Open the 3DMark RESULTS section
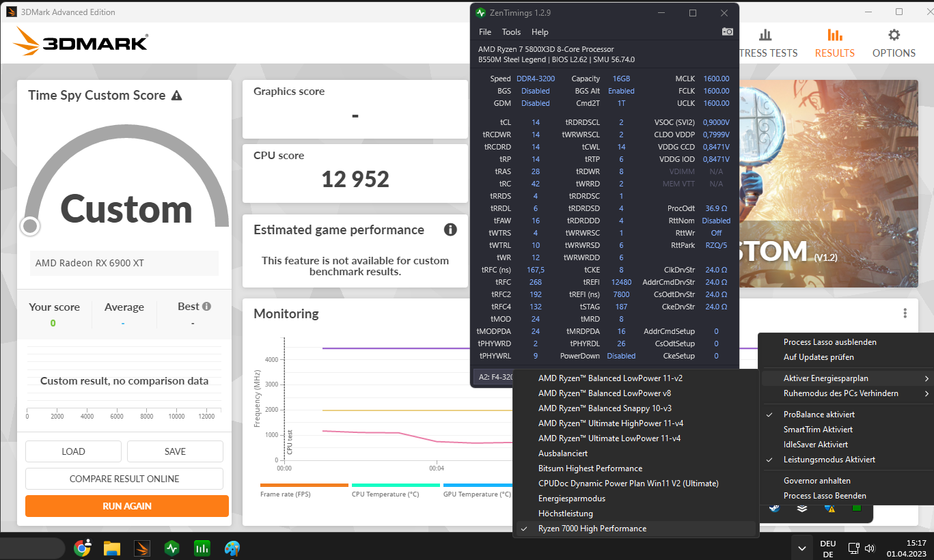Viewport: 934px width, 560px height. tap(834, 43)
